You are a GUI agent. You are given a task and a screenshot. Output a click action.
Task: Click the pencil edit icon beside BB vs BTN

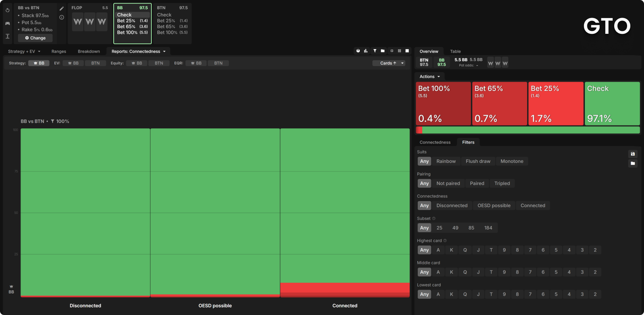62,8
